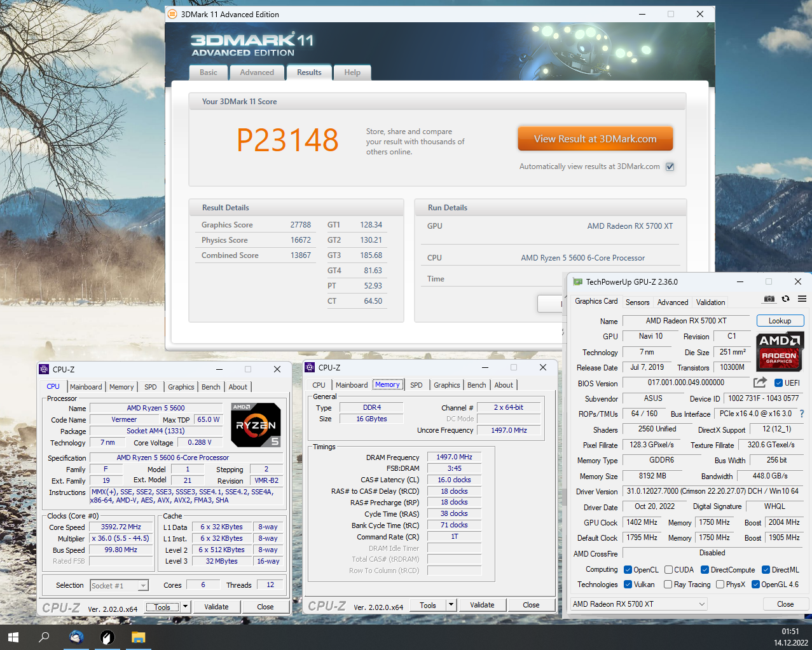The image size is (812, 650).
Task: Click the Physics Score value 16672
Action: (x=301, y=240)
